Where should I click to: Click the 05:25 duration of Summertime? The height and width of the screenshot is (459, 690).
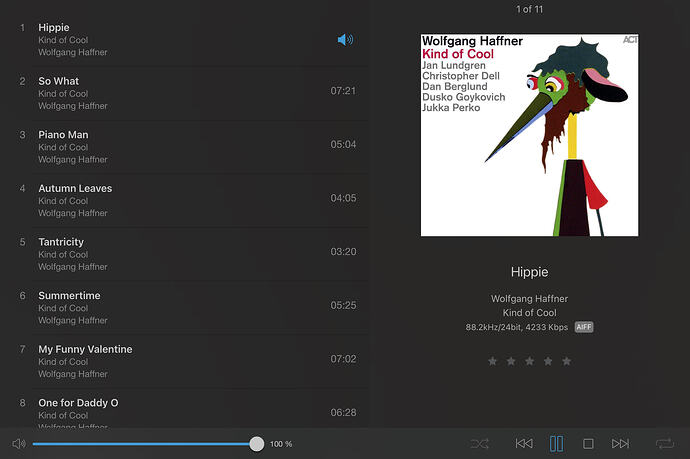(x=343, y=306)
